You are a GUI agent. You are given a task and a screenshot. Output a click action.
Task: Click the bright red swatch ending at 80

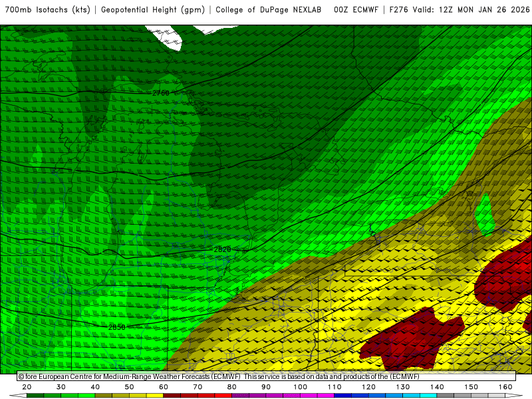point(223,396)
